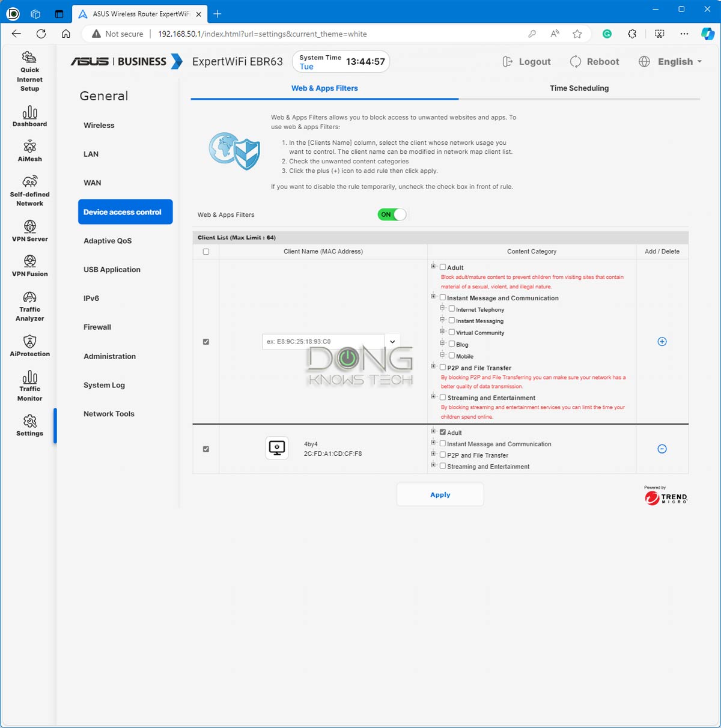Open AiProtection in sidebar
721x728 pixels.
point(29,346)
